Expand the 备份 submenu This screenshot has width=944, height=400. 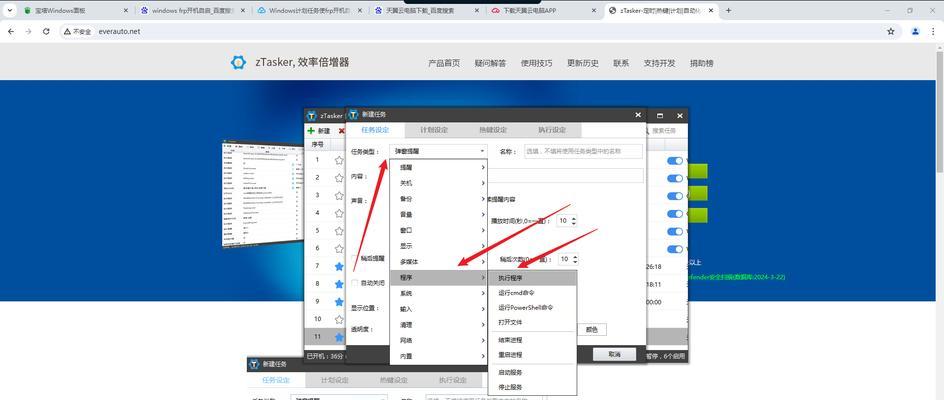[x=438, y=199]
